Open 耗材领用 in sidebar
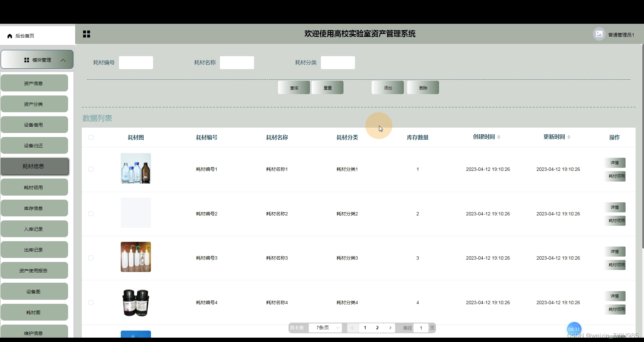 [34, 187]
